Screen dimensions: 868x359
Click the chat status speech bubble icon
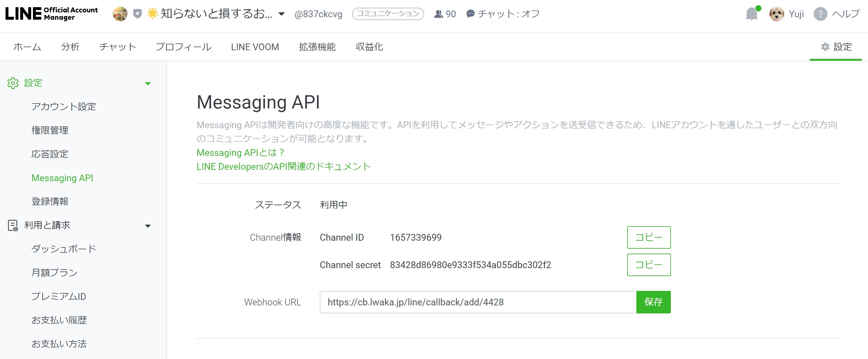tap(470, 14)
